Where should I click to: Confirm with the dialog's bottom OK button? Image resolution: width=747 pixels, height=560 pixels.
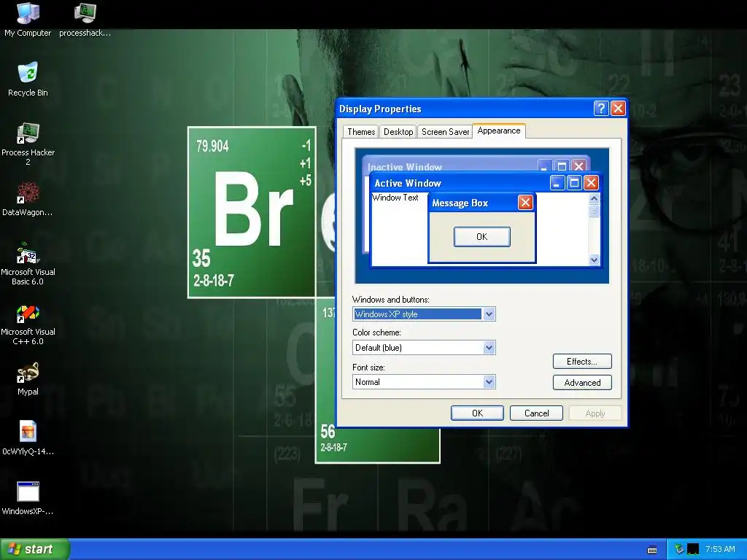(477, 413)
